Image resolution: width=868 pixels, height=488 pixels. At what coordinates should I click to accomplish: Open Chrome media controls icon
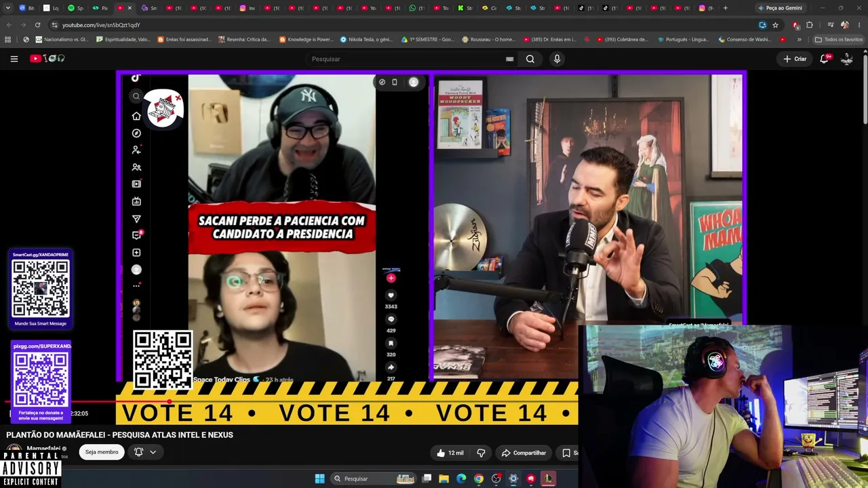pos(831,25)
